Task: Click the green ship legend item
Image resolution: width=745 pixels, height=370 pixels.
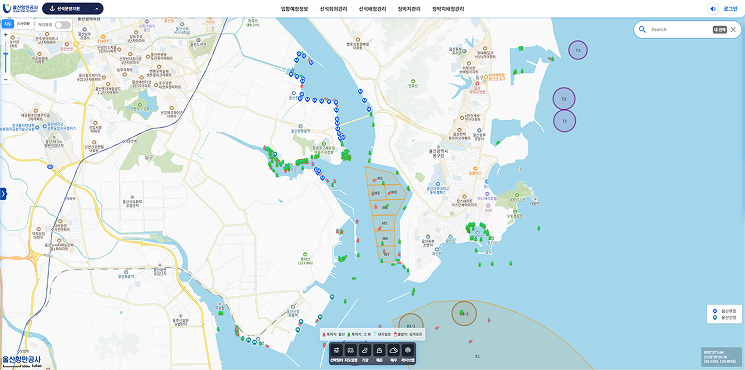Action: (360, 334)
